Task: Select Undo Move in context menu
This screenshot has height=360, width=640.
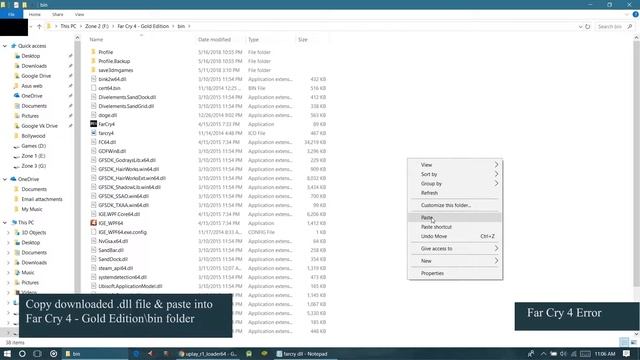Action: 455,236
